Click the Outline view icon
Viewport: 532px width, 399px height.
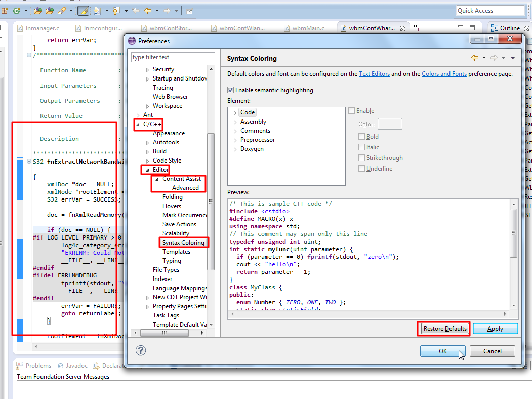(495, 28)
